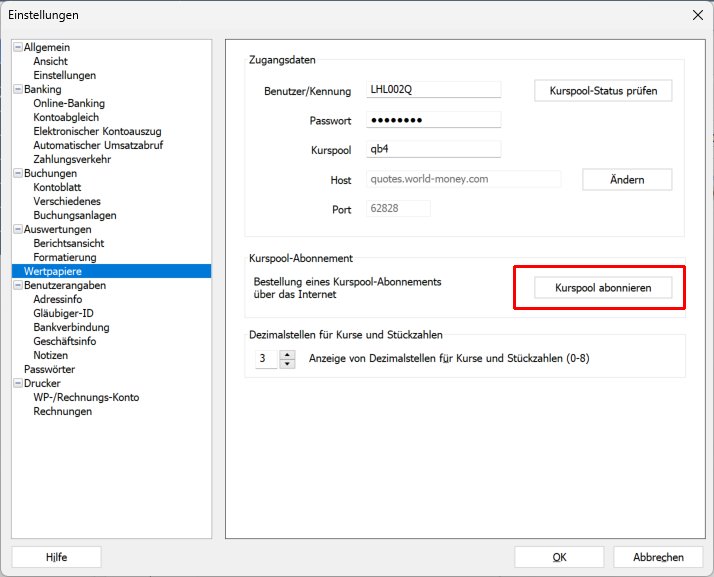Cancel dialog with Abbrechen button

point(658,557)
